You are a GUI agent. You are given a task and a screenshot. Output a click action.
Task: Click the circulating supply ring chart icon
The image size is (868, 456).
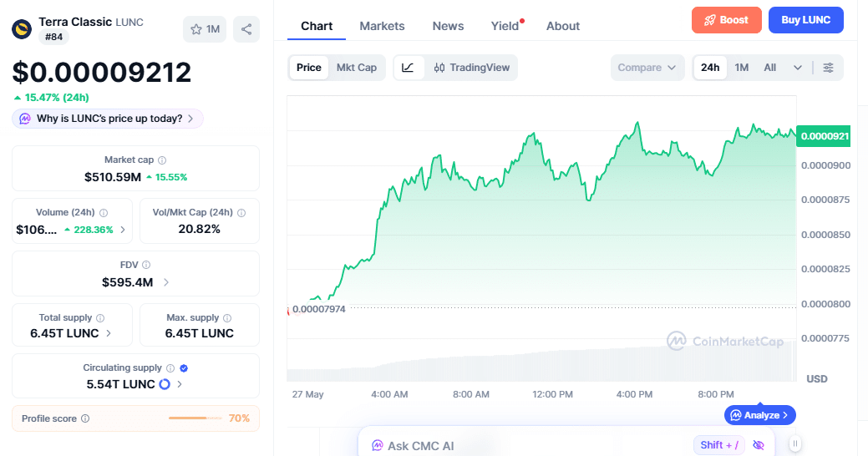[165, 384]
